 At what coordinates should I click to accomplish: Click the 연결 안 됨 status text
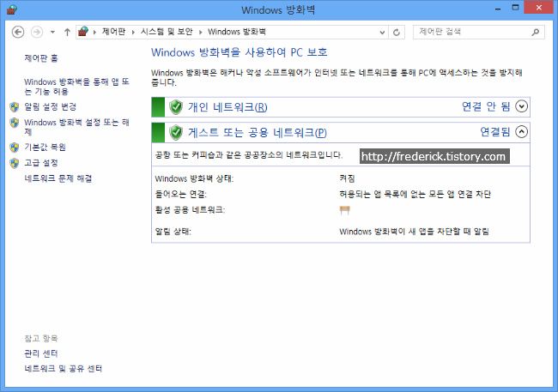(486, 106)
